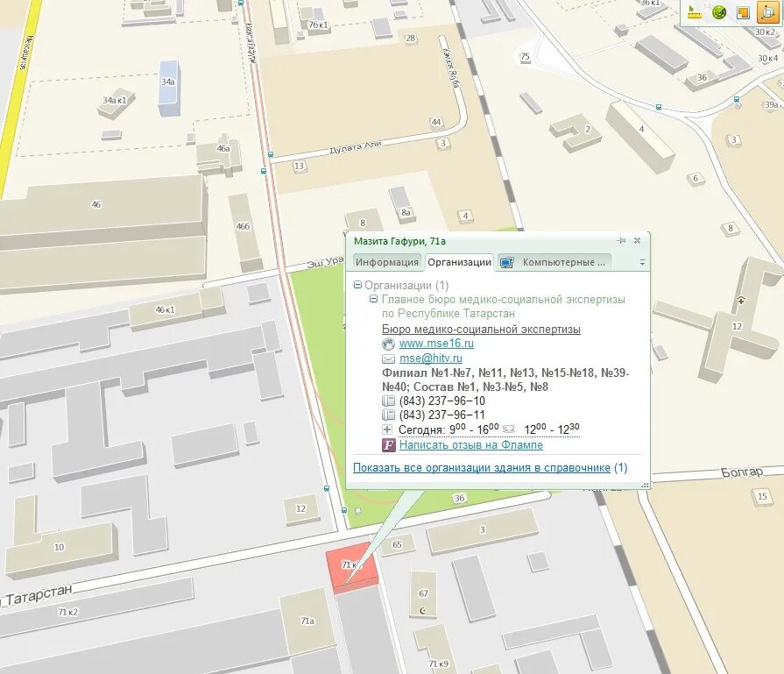Click the Сегодня: 9:00 - 16:00 hours text
784x674 pixels.
coord(449,429)
